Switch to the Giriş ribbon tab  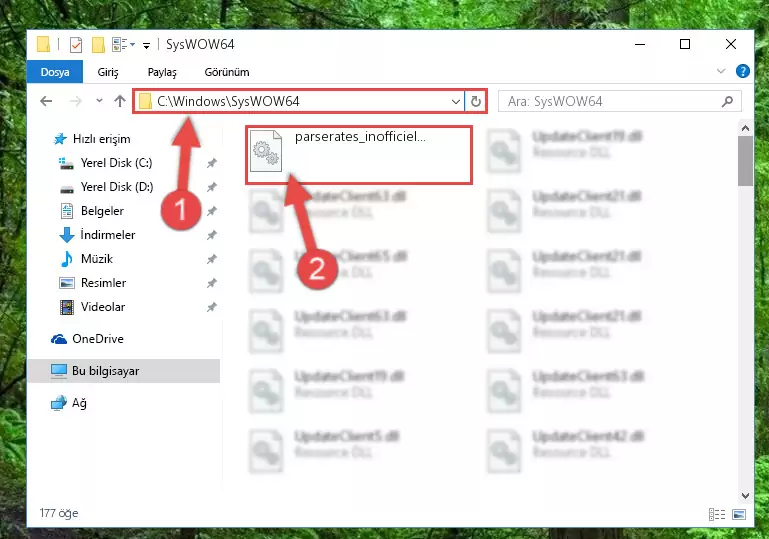pyautogui.click(x=108, y=72)
